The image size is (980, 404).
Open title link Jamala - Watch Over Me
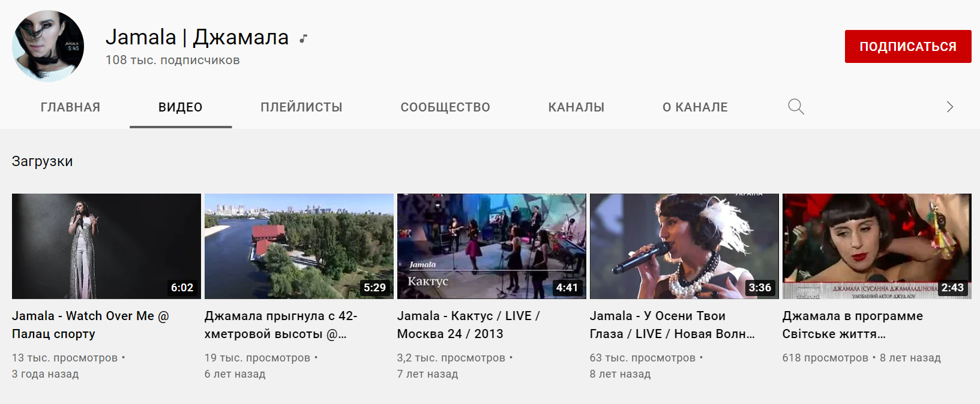coord(91,325)
